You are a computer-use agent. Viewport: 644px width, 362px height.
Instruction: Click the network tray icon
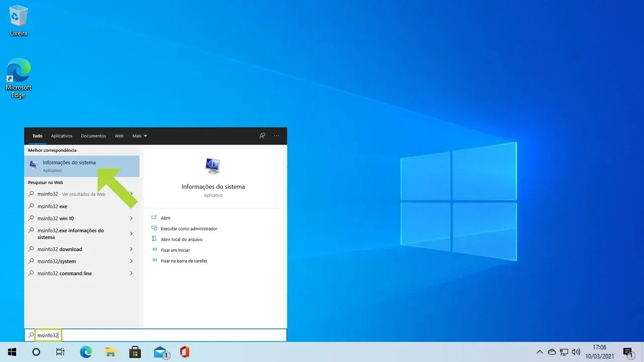[564, 352]
